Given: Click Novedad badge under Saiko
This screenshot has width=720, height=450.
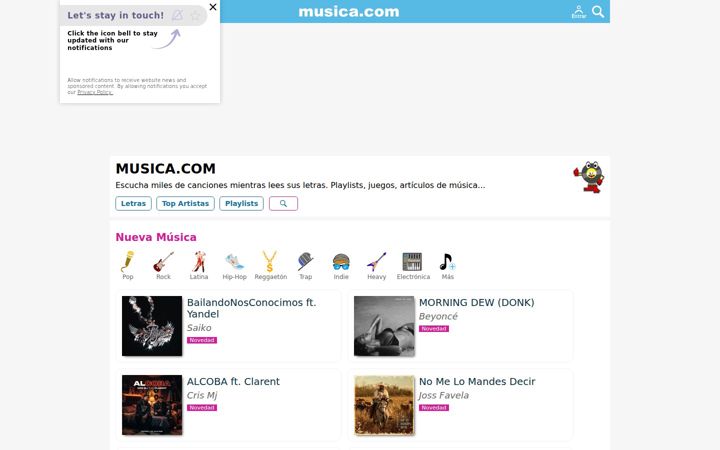Looking at the screenshot, I should [202, 340].
